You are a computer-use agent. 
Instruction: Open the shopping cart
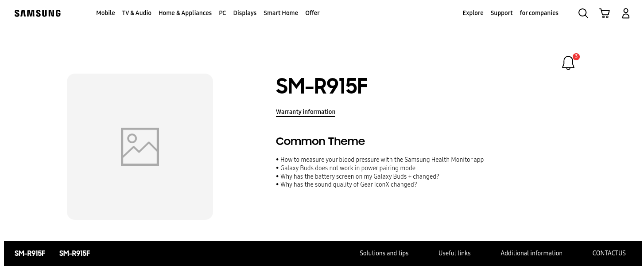coord(605,13)
